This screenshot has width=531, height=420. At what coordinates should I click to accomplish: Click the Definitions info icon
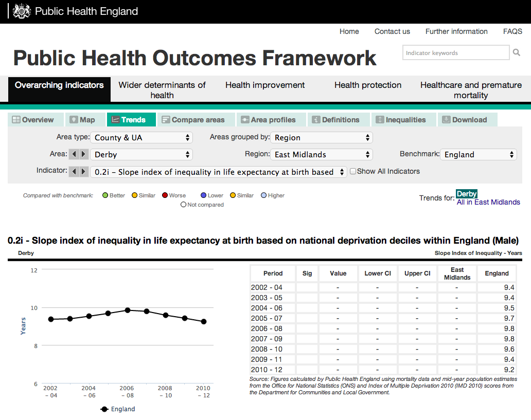tap(316, 120)
